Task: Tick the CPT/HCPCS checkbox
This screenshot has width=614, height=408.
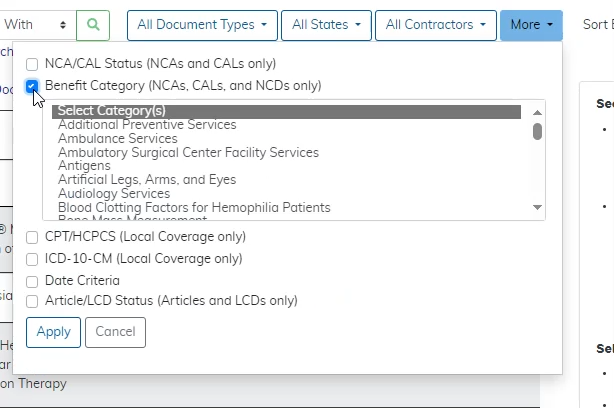Action: pos(33,237)
